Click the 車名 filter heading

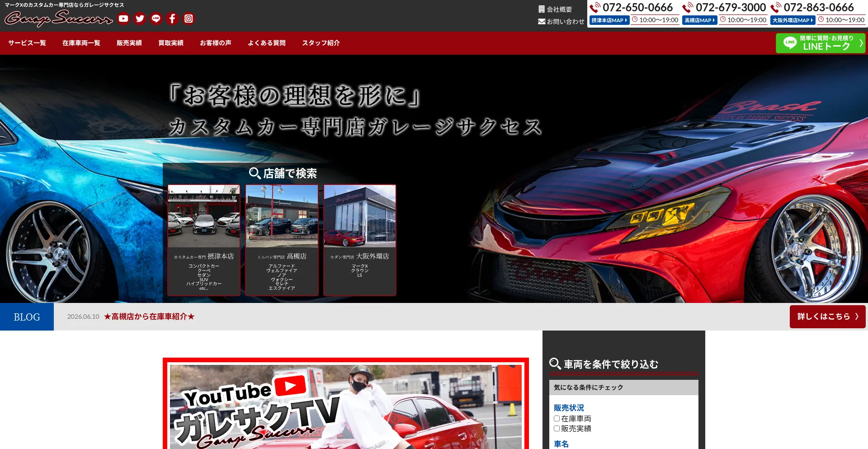click(x=561, y=444)
